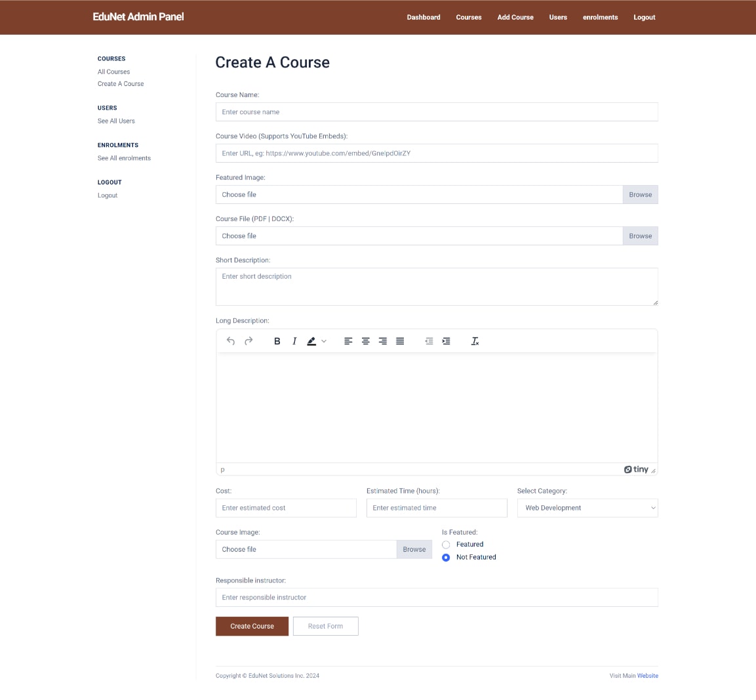This screenshot has height=700, width=756.
Task: Click the sidebar Logout link
Action: click(x=108, y=196)
